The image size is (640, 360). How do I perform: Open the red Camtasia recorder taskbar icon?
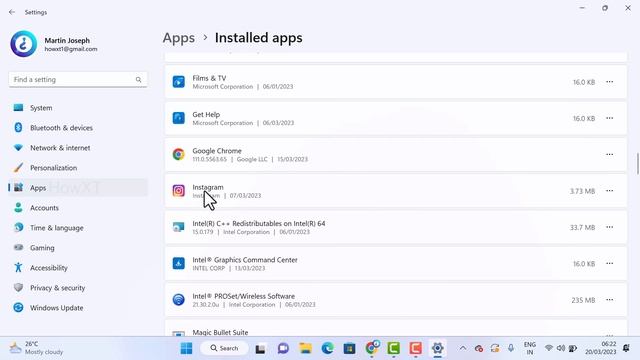coord(416,349)
